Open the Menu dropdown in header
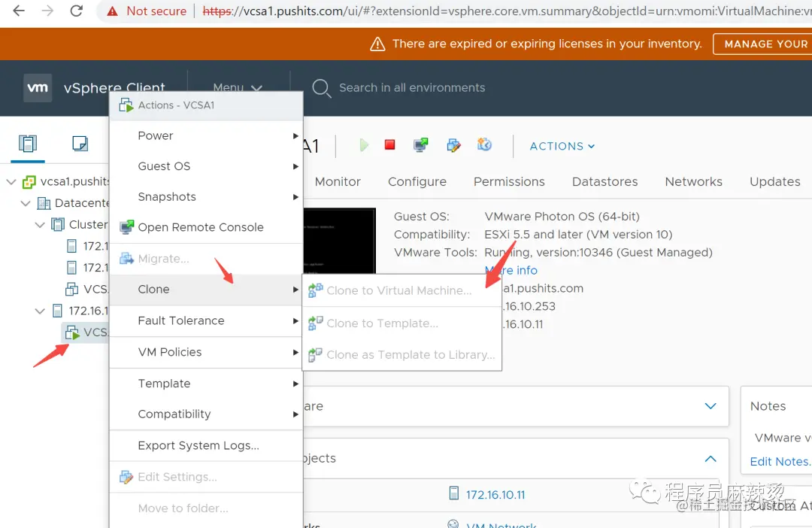 [238, 87]
